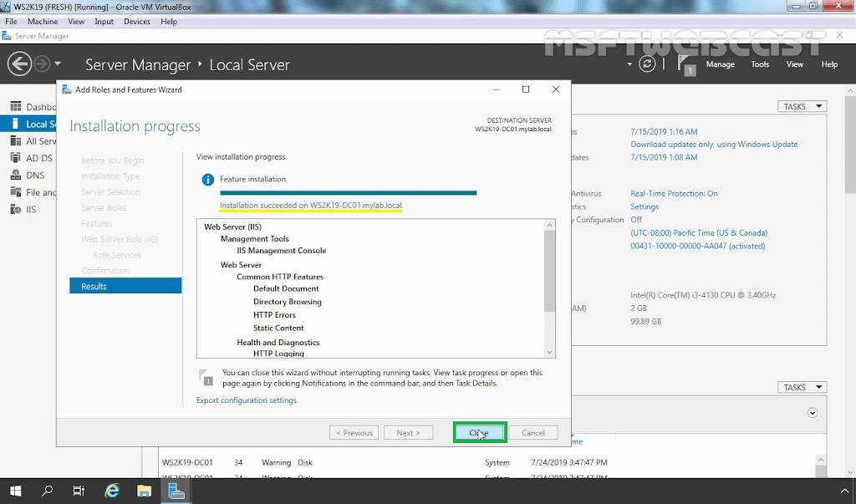Viewport: 856px width, 504px height.
Task: Select Health and Diagnostics entry
Action: click(x=278, y=343)
